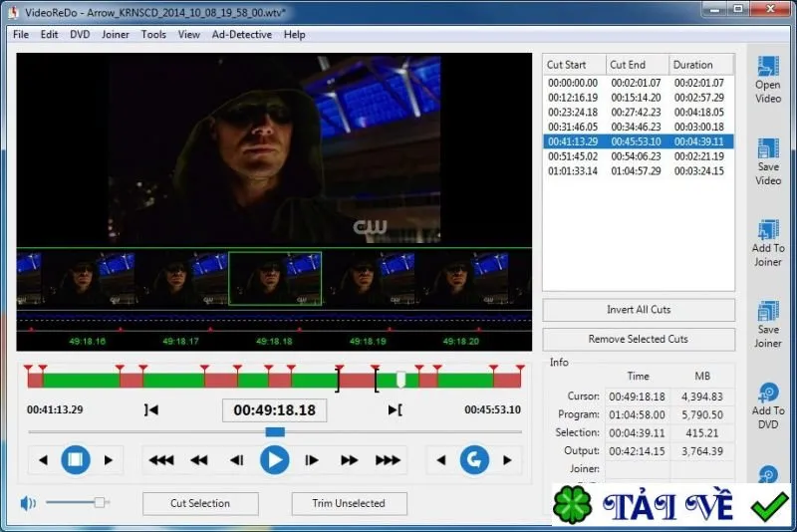The width and height of the screenshot is (797, 532).
Task: Click the blue Stop button
Action: click(76, 460)
